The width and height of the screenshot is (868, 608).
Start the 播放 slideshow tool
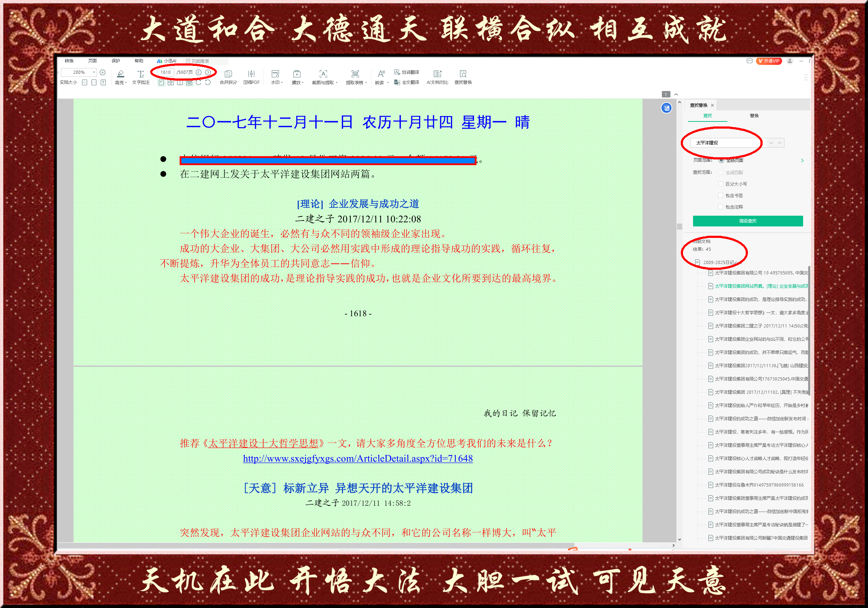click(x=297, y=77)
